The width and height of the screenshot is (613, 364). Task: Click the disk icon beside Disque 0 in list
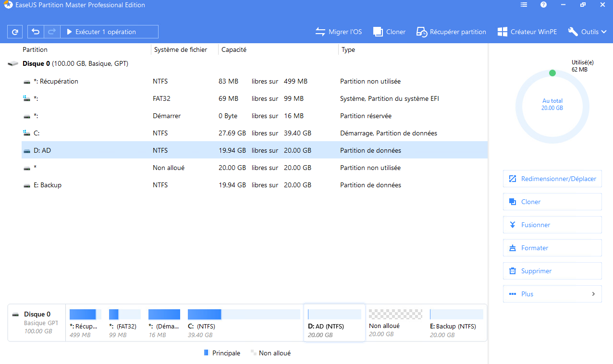click(13, 63)
